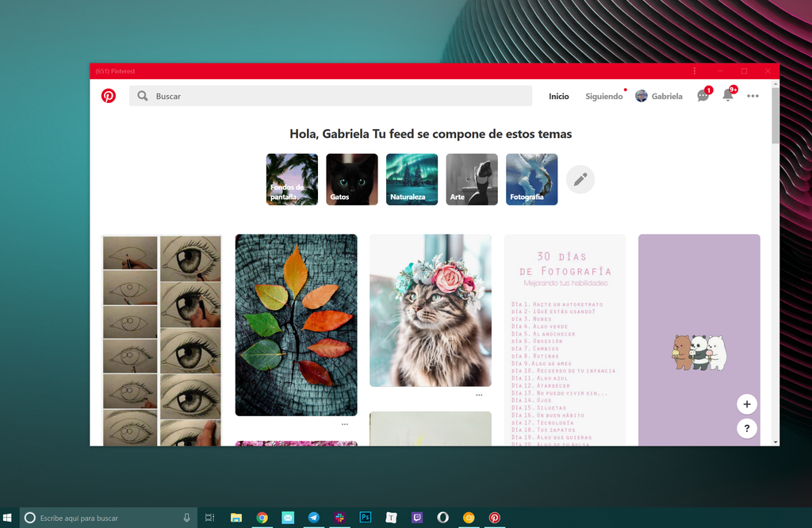The width and height of the screenshot is (812, 528).
Task: Open more options with the three-dot icon
Action: tap(752, 96)
